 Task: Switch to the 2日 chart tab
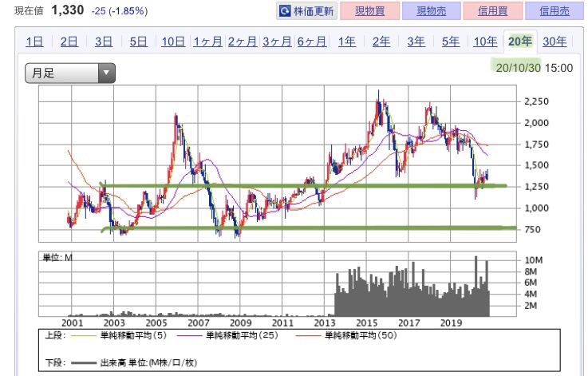click(69, 42)
